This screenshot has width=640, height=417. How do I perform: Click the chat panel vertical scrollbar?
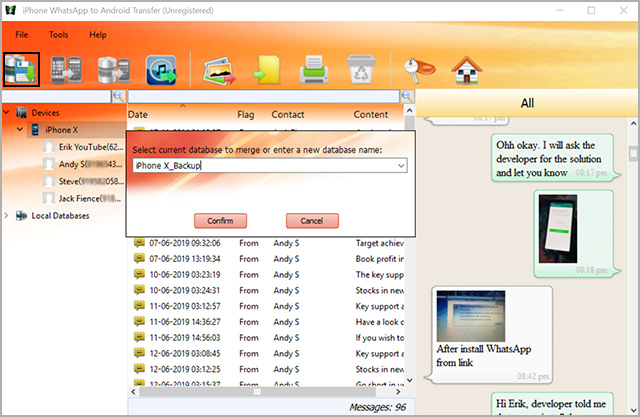pos(633,250)
